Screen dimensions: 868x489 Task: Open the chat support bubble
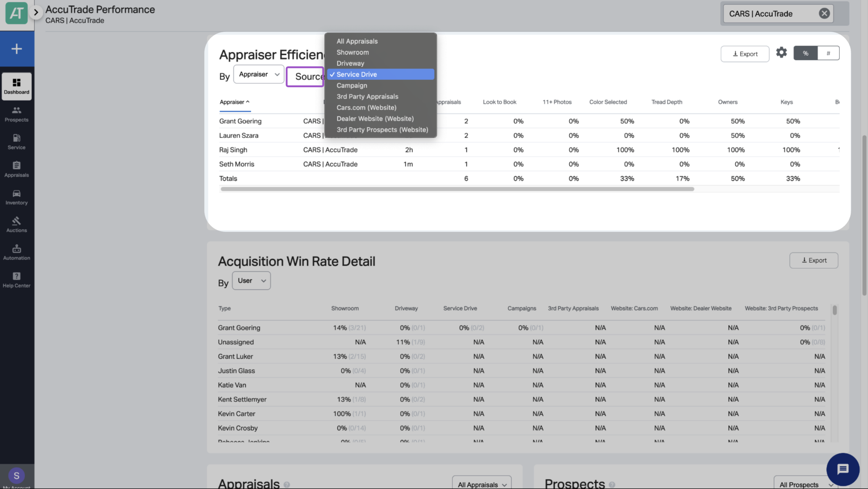point(843,470)
